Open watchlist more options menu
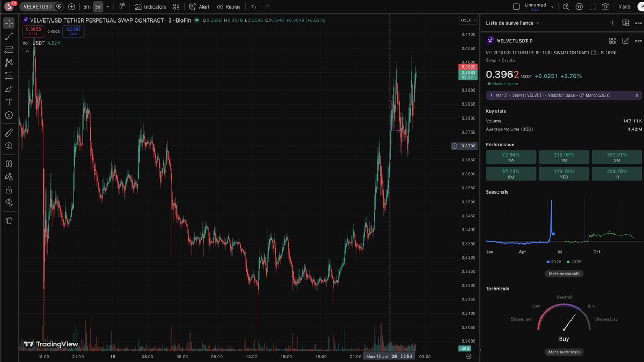This screenshot has height=362, width=644. click(638, 23)
